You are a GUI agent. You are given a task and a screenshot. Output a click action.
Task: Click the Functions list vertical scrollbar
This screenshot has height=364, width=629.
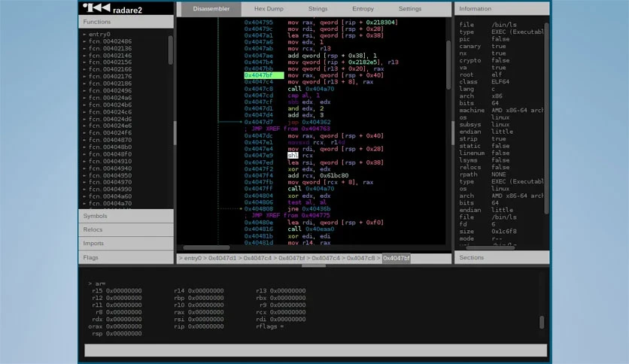point(171,50)
